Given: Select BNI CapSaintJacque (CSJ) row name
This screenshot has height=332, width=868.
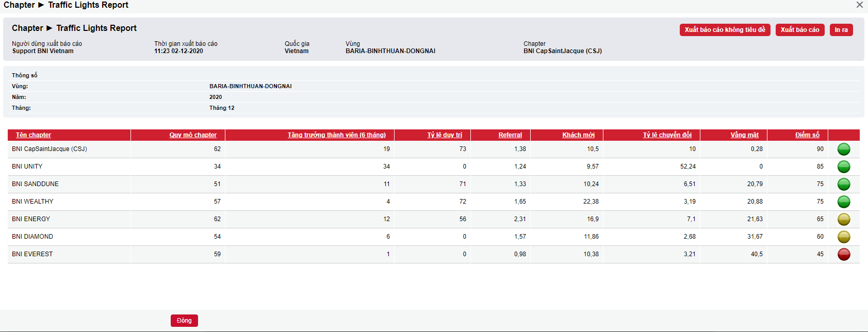Looking at the screenshot, I should [50, 149].
